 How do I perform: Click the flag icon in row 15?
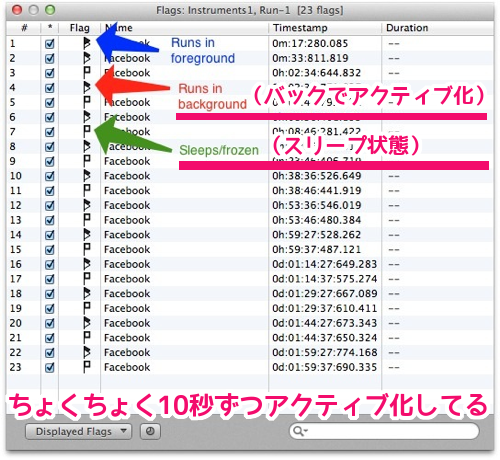point(87,249)
